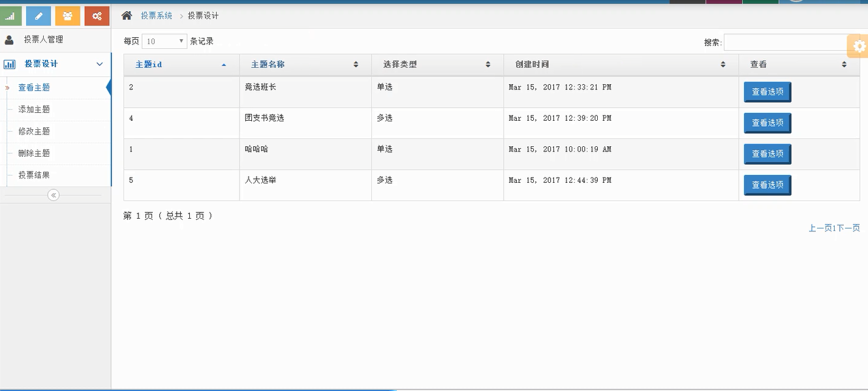Click 查看选项 button for 团支书竞选
This screenshot has width=868, height=391.
click(x=767, y=123)
